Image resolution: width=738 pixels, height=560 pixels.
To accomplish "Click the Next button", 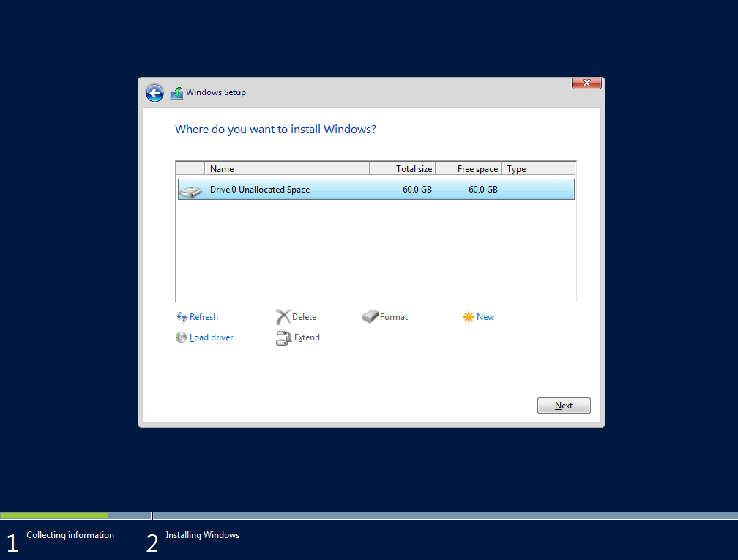I will [564, 406].
